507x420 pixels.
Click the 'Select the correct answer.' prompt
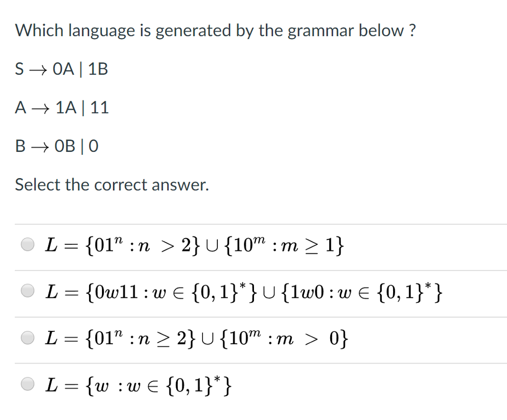pos(111,185)
